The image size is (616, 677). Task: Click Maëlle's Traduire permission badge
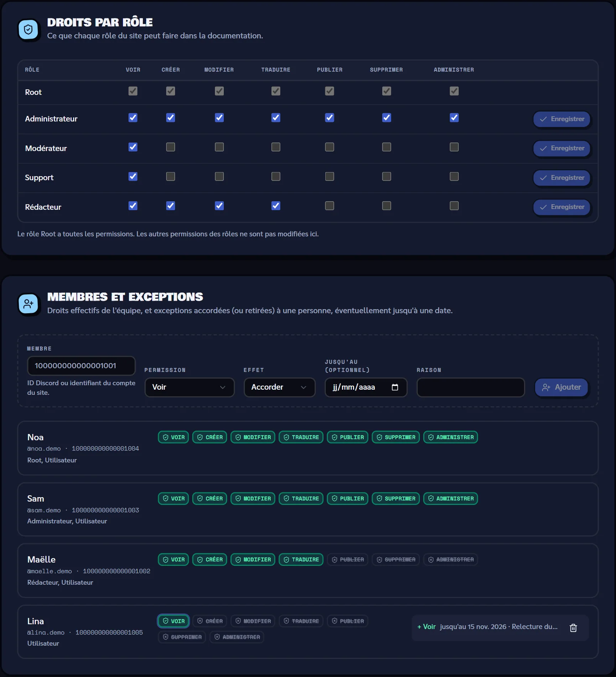[301, 560]
